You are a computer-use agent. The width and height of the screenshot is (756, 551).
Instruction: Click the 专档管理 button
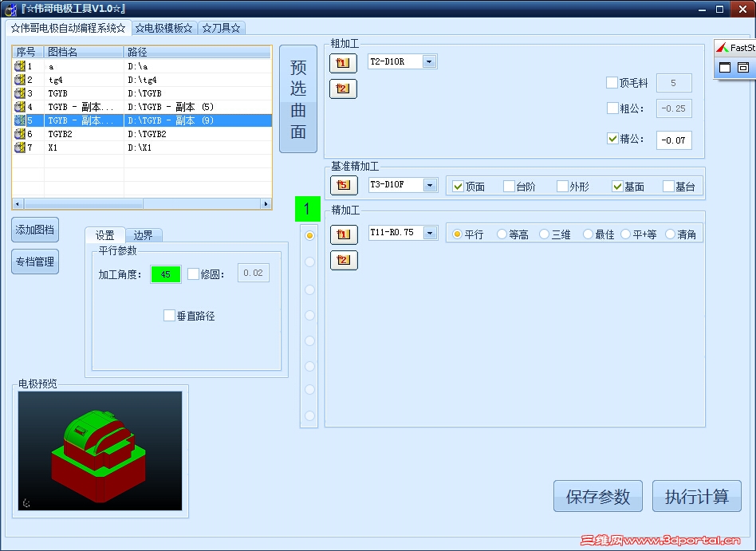(35, 262)
